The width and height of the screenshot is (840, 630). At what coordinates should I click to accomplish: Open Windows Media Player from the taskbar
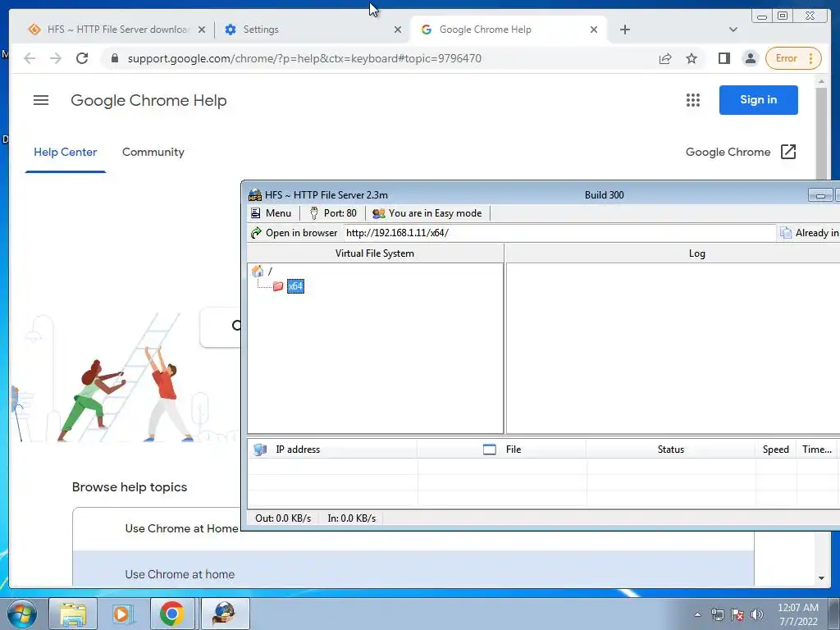click(122, 614)
